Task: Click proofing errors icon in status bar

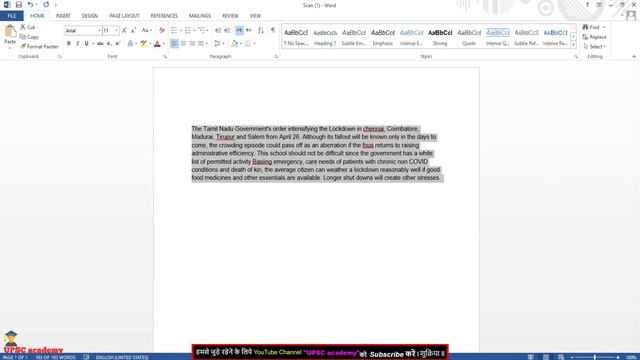Action: coord(86,357)
